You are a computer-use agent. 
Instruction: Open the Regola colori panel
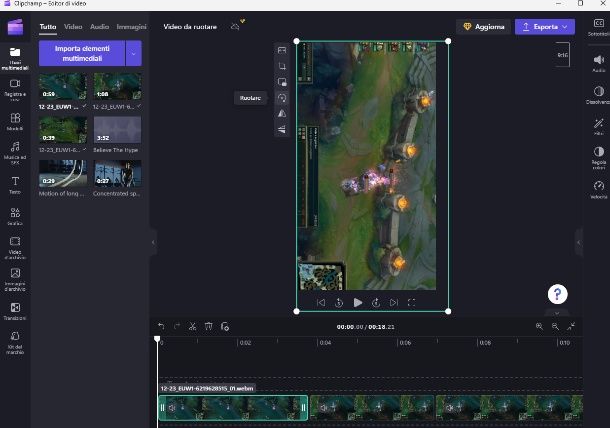point(599,158)
